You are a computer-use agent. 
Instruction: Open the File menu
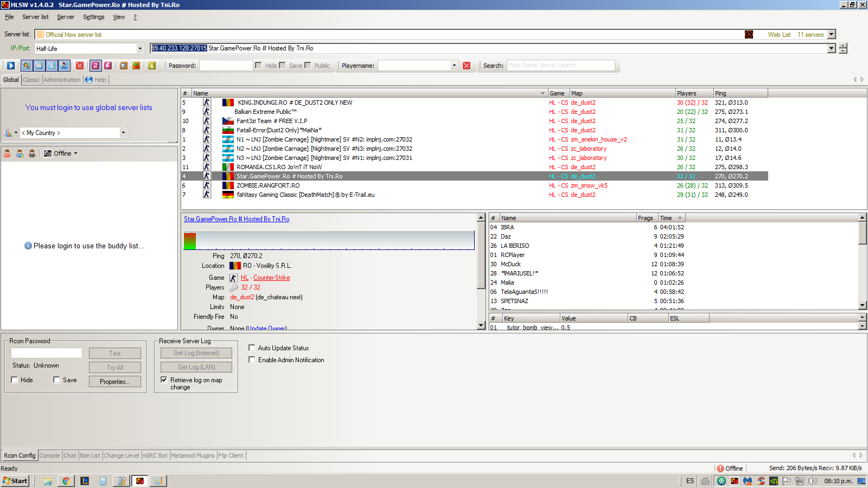pos(9,17)
